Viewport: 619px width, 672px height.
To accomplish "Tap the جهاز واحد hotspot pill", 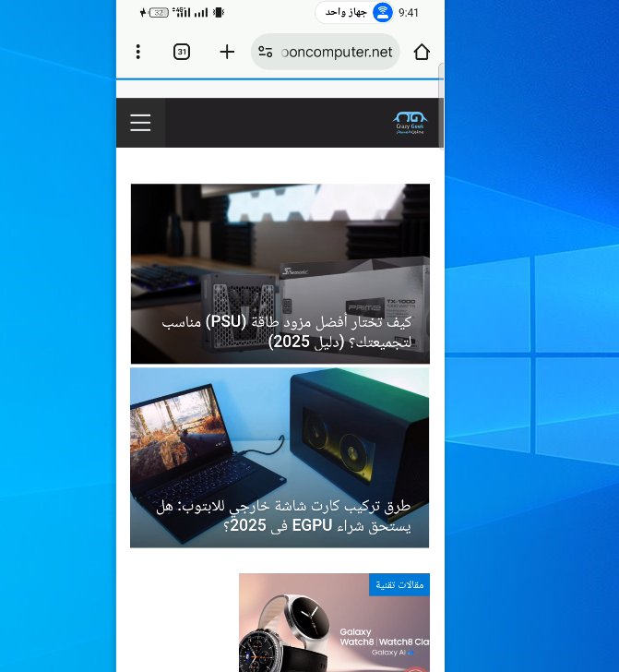I will tap(356, 13).
